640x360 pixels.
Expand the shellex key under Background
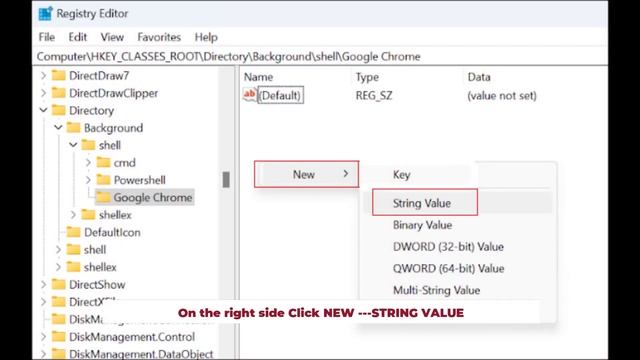73,215
